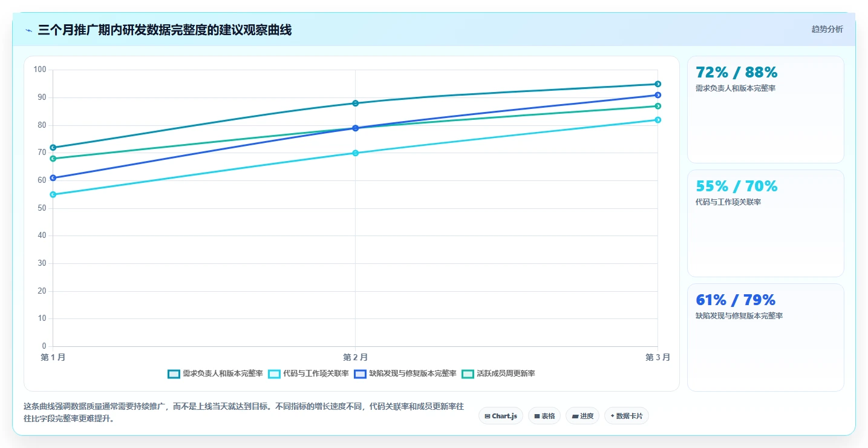Click the 第2月 x-axis label

coord(356,357)
